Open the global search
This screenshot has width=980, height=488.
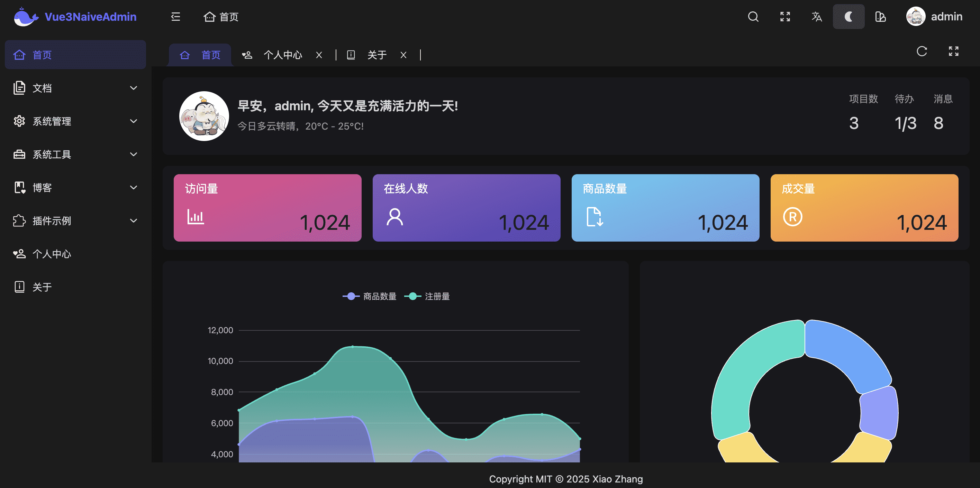(753, 17)
